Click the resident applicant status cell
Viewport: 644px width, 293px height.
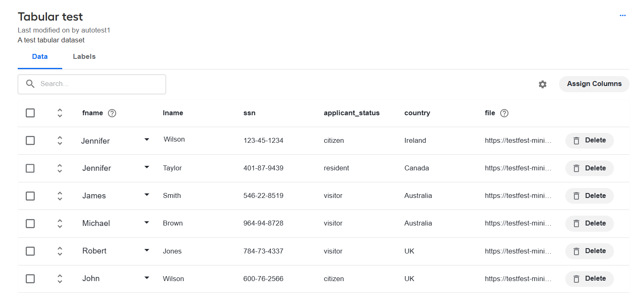[336, 168]
